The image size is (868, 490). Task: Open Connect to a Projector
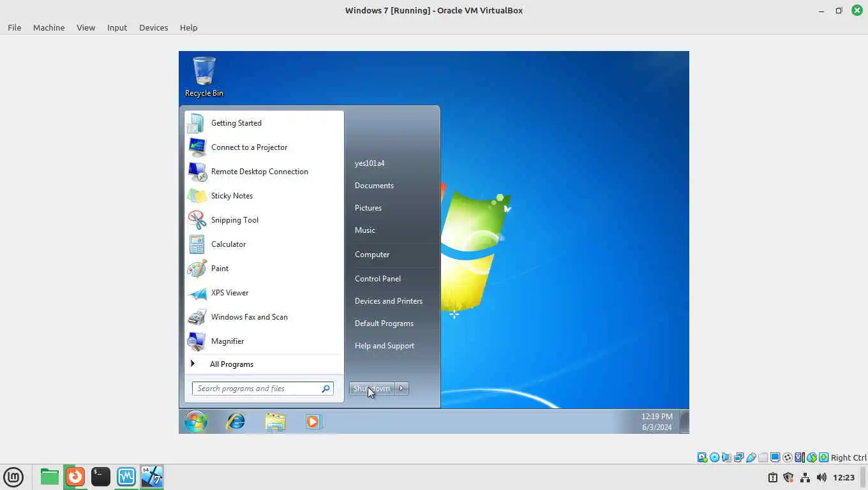pyautogui.click(x=264, y=147)
